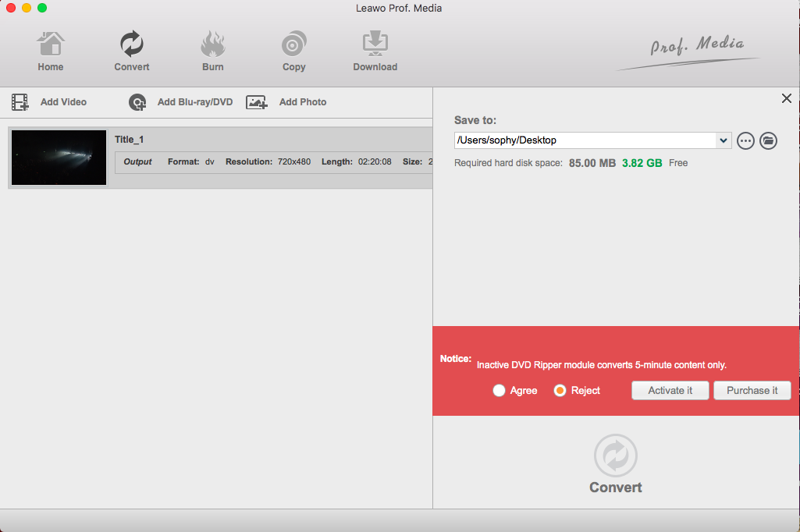
Task: Open the Home module
Action: coord(50,51)
